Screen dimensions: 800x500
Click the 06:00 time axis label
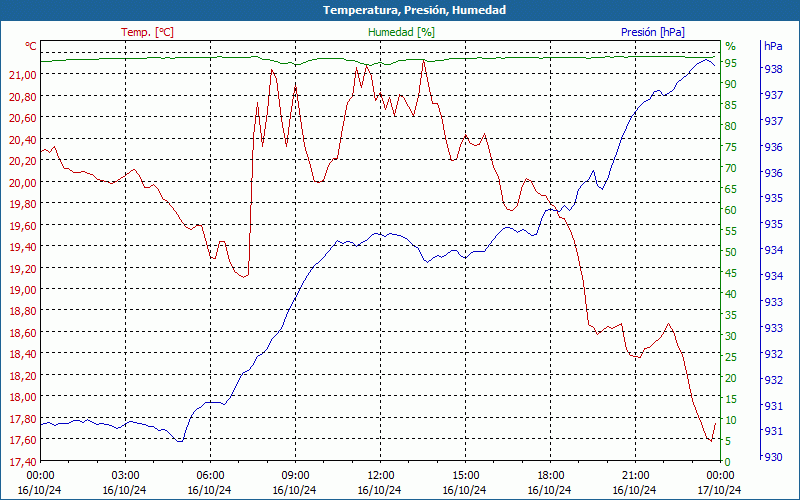tap(210, 476)
